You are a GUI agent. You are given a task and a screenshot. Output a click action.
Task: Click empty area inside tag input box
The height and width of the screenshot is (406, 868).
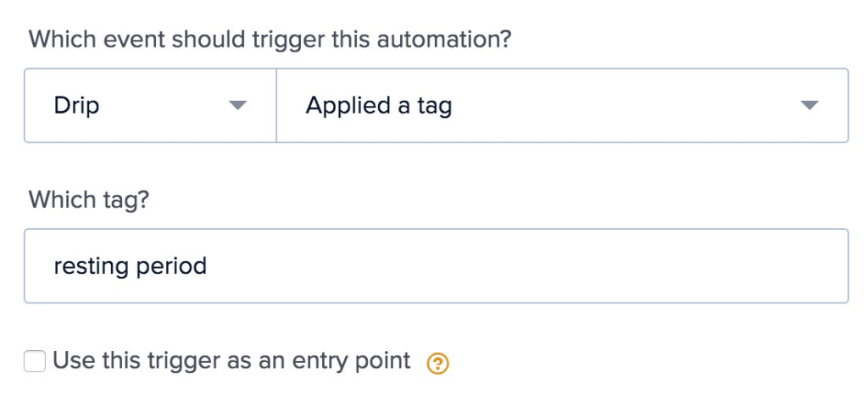point(526,266)
